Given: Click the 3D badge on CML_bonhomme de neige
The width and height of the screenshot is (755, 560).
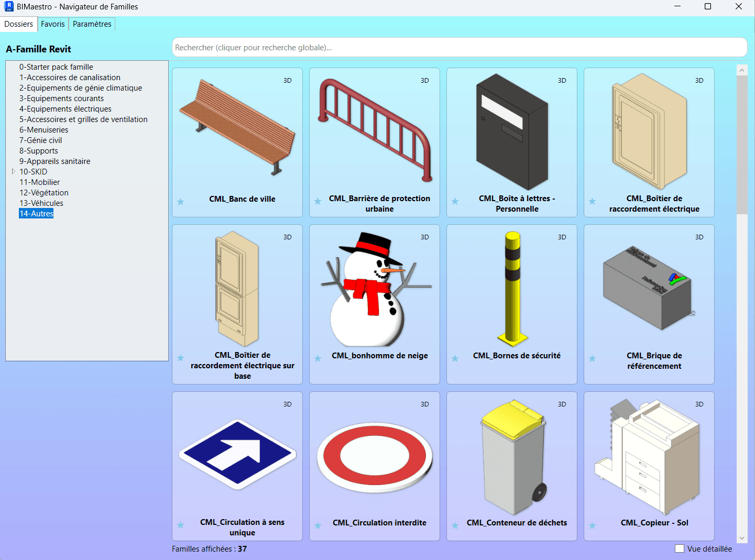Looking at the screenshot, I should [424, 237].
